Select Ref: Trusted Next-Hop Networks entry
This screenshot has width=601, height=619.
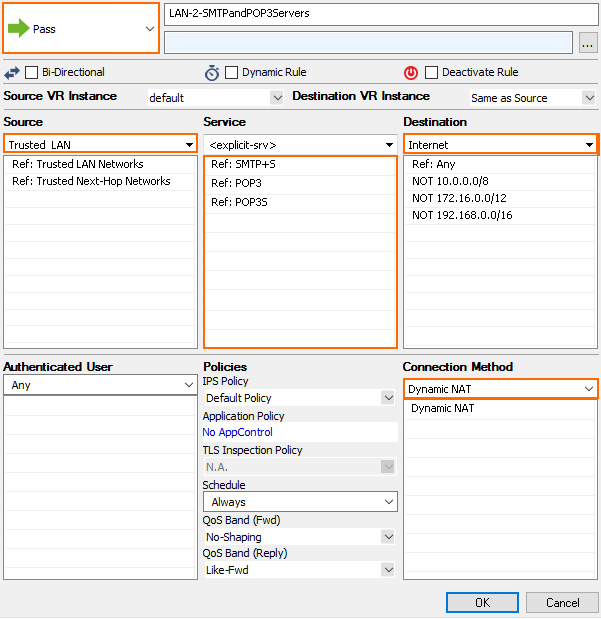click(100, 181)
